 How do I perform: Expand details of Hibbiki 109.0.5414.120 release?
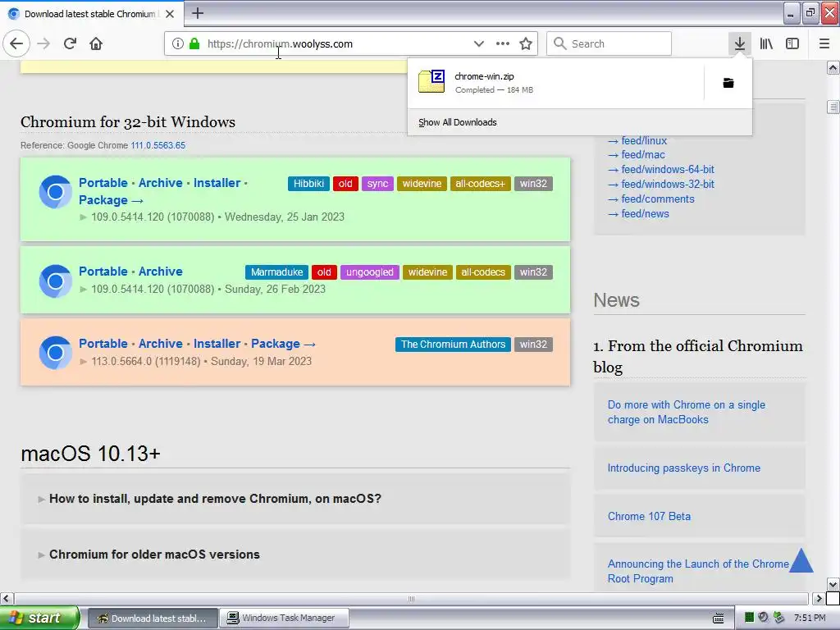(x=83, y=217)
